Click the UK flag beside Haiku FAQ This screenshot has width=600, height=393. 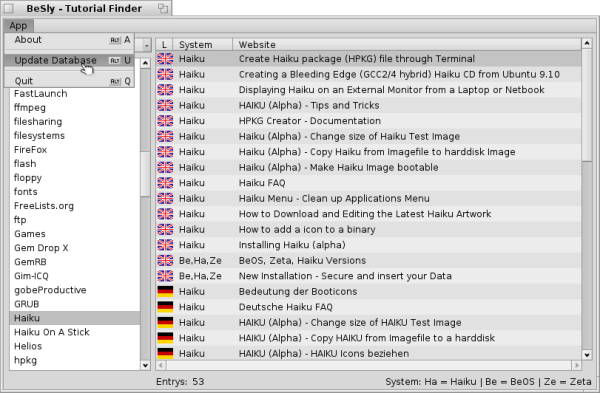(x=165, y=183)
